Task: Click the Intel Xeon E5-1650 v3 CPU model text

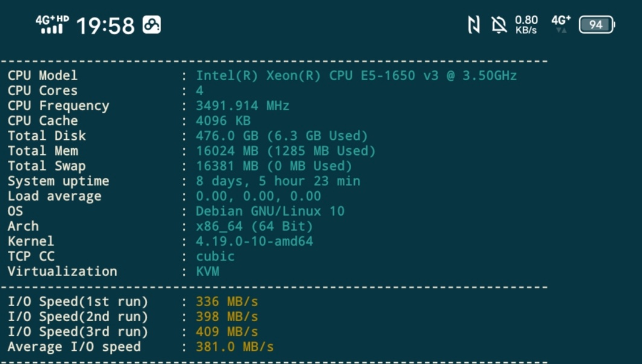Action: [356, 76]
